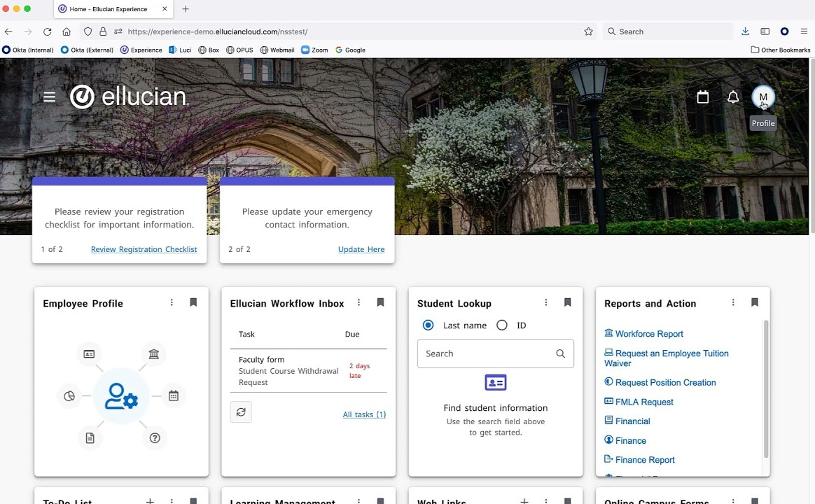Open the Reports and Action options menu
Viewport: 815px width, 504px height.
pos(733,302)
